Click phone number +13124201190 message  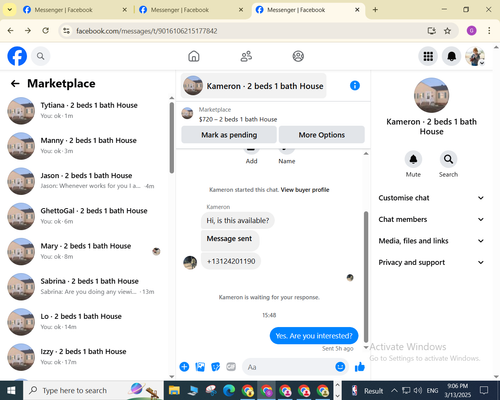tap(231, 261)
